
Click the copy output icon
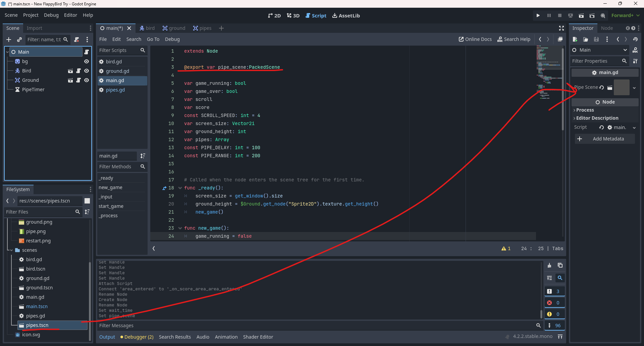pos(560,265)
